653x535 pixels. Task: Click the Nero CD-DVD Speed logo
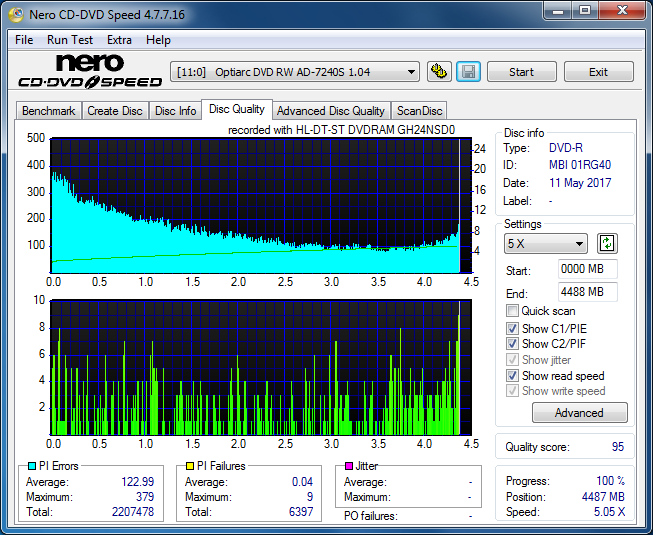tap(90, 71)
